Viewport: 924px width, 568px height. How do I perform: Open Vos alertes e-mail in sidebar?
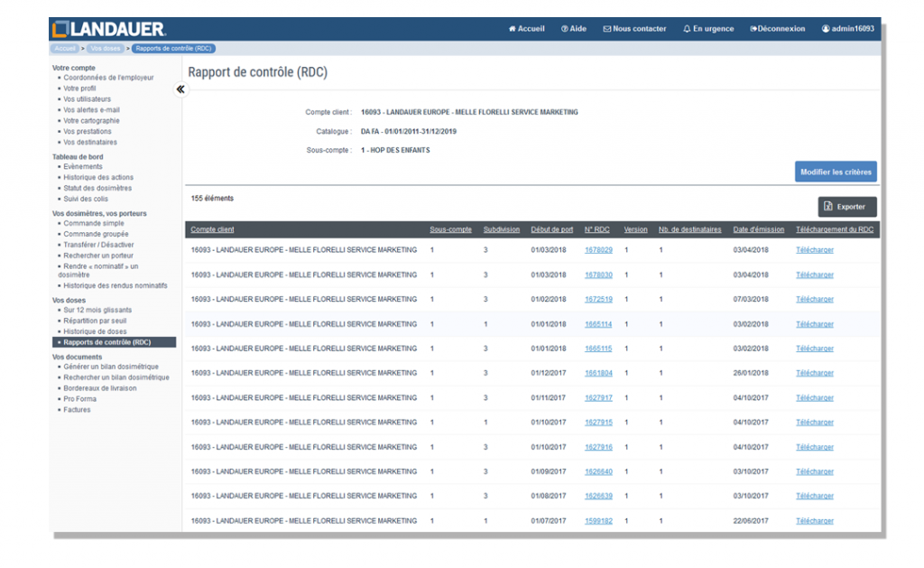[91, 110]
